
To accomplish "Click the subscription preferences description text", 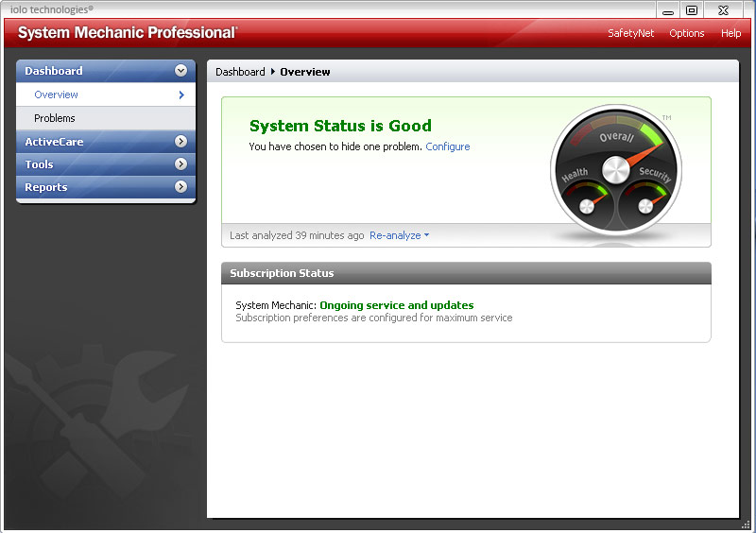I will click(x=374, y=318).
